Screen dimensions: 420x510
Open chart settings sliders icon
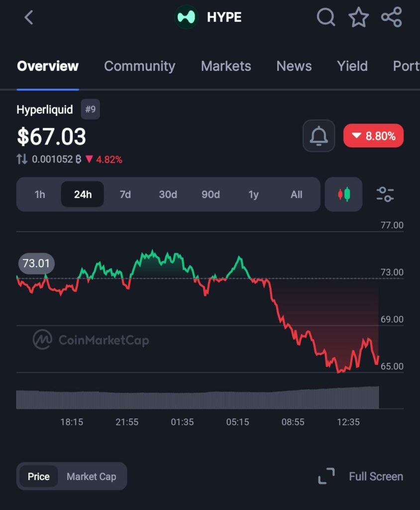[385, 194]
